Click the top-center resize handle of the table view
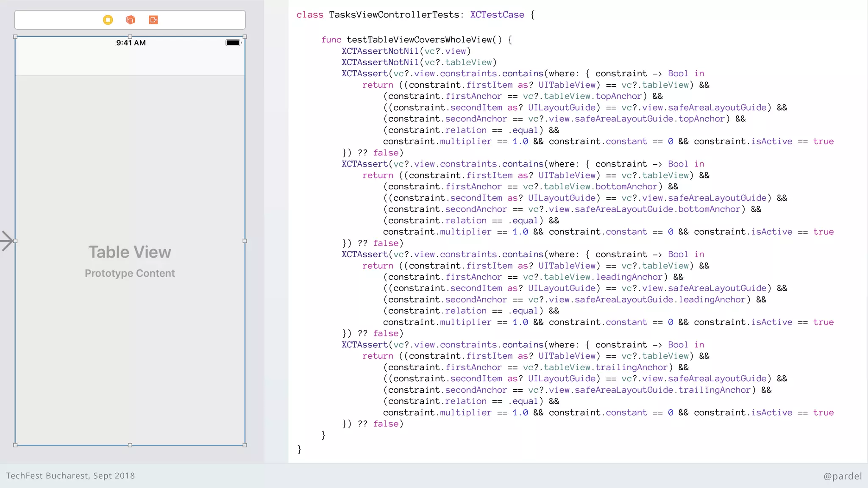The image size is (868, 488). 130,37
